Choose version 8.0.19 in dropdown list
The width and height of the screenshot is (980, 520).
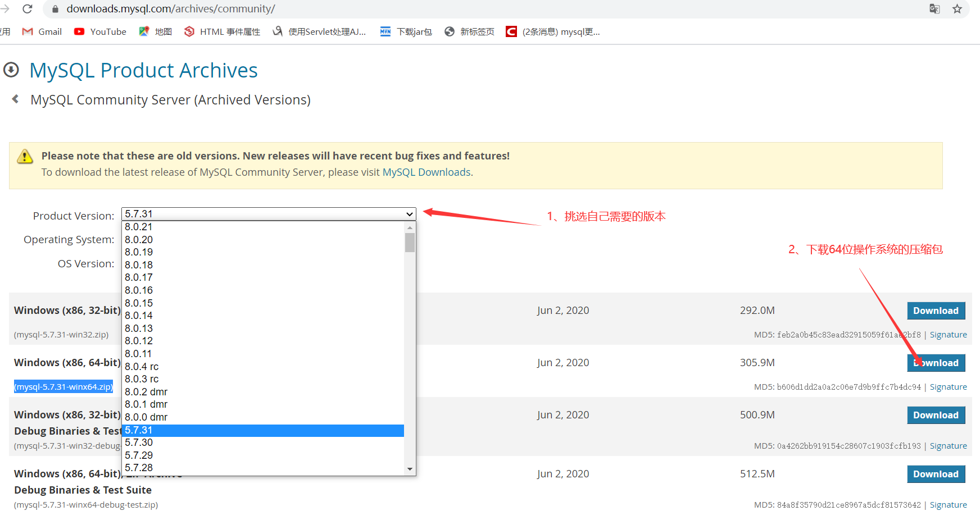(263, 252)
